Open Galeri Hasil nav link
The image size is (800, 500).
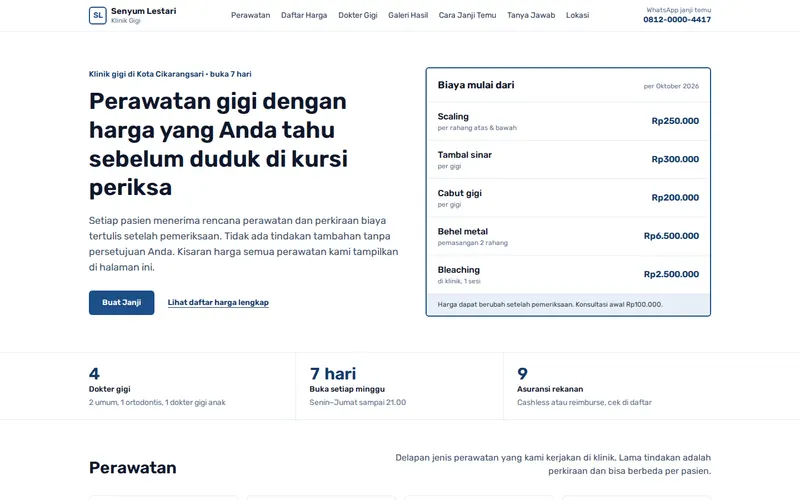click(408, 15)
